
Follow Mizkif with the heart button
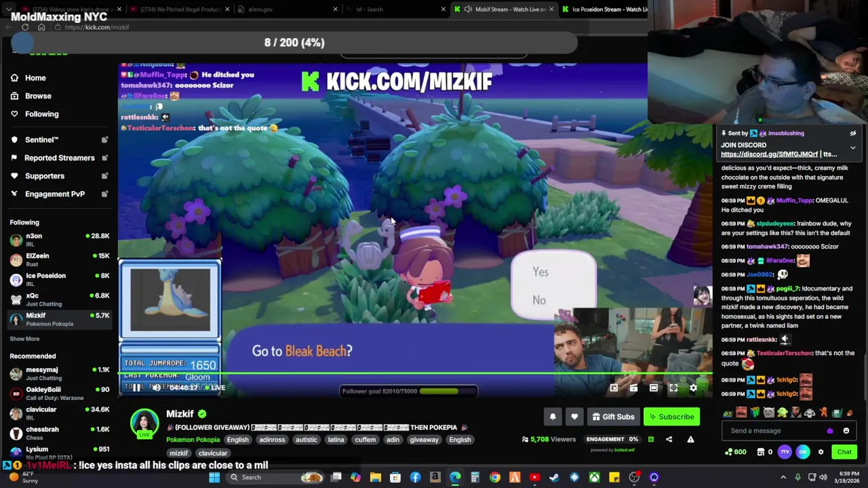[574, 417]
